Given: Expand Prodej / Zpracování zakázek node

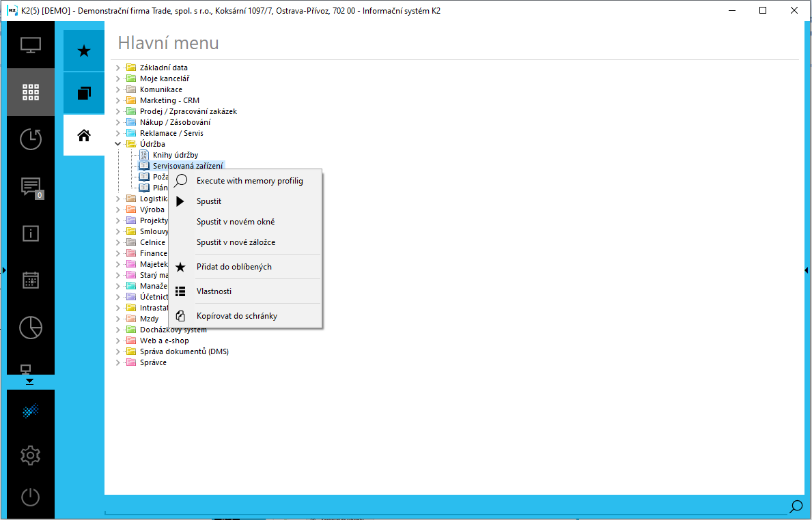Looking at the screenshot, I should click(x=118, y=111).
